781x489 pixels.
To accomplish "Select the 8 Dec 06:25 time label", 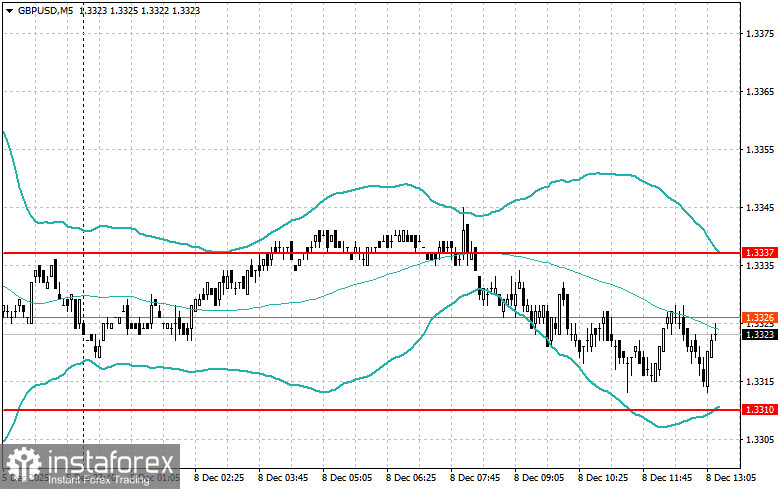I will (x=411, y=478).
